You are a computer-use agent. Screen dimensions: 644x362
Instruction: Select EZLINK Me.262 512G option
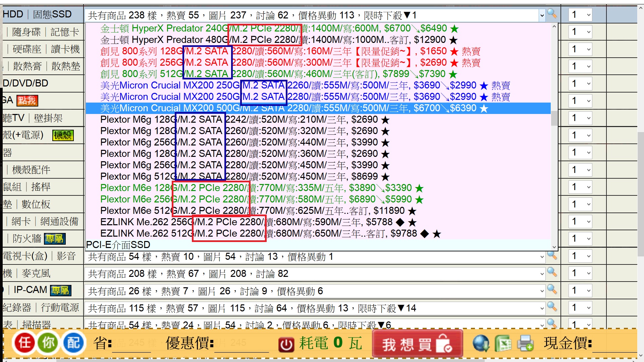coord(318,234)
